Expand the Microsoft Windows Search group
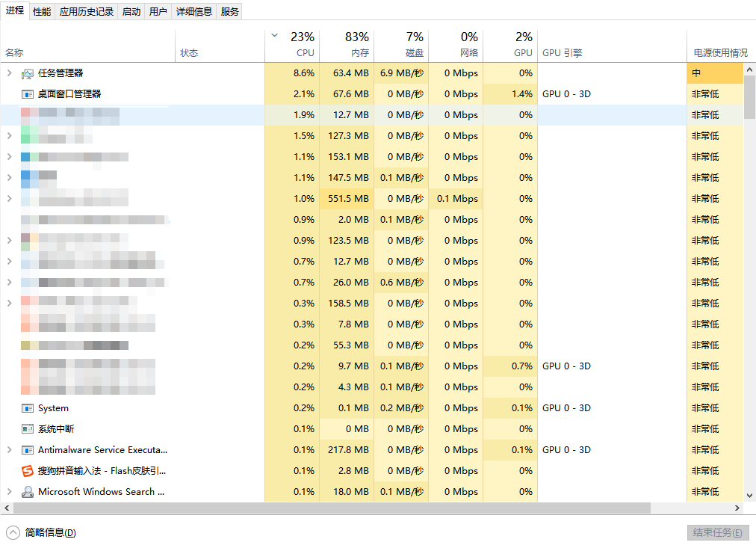756x551 pixels. [x=9, y=492]
